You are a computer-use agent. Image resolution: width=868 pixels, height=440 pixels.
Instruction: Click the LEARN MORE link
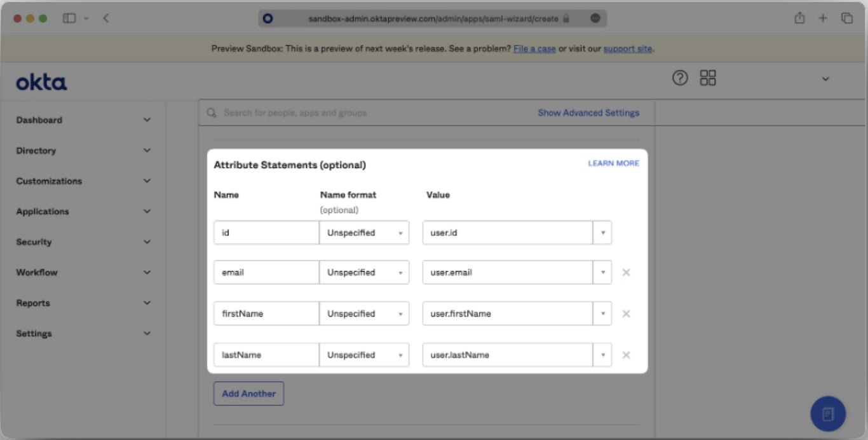click(x=613, y=163)
